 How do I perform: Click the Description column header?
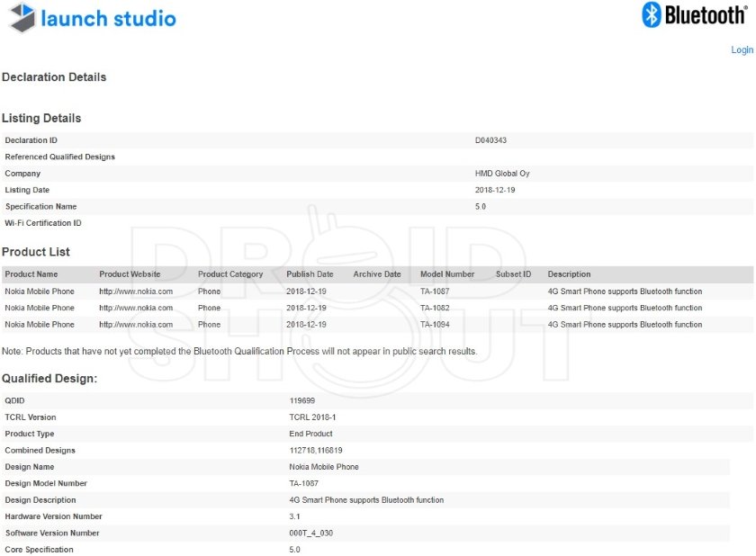[x=569, y=274]
